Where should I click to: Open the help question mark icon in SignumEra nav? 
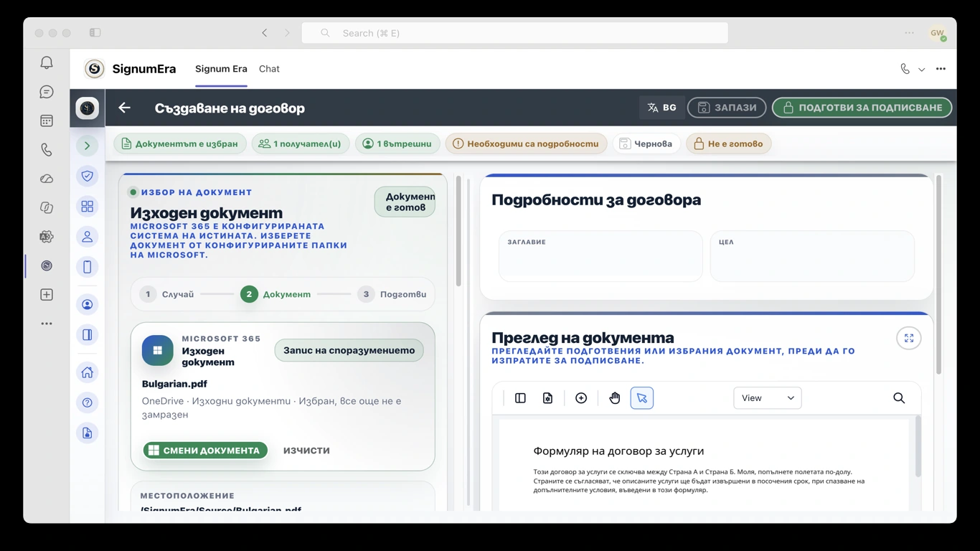coord(88,402)
